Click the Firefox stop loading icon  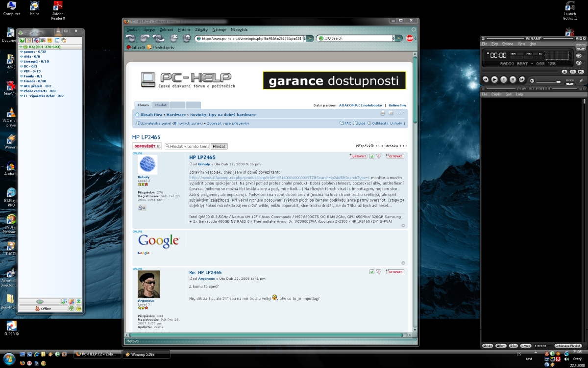(173, 38)
